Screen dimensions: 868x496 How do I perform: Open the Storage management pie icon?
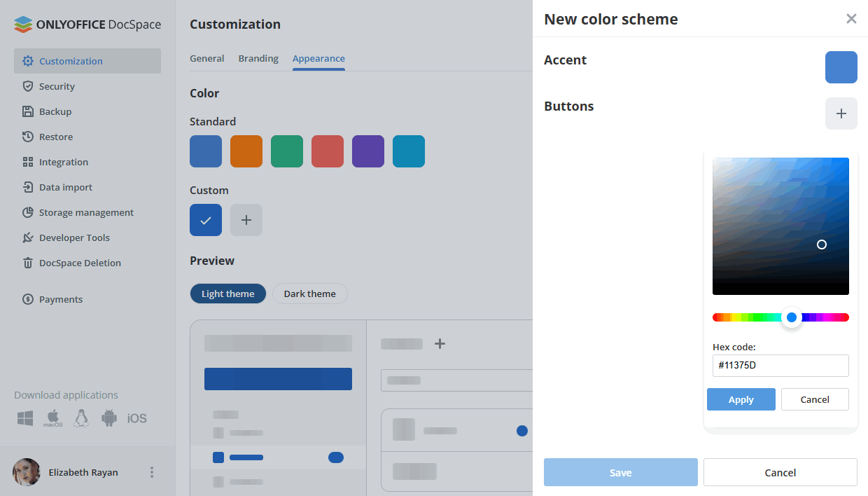(28, 212)
